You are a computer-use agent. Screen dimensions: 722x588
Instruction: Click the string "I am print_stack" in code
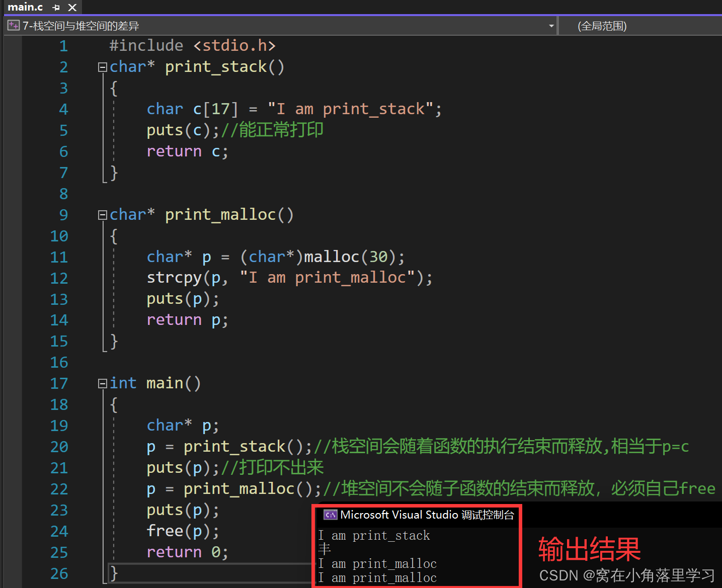coord(351,109)
